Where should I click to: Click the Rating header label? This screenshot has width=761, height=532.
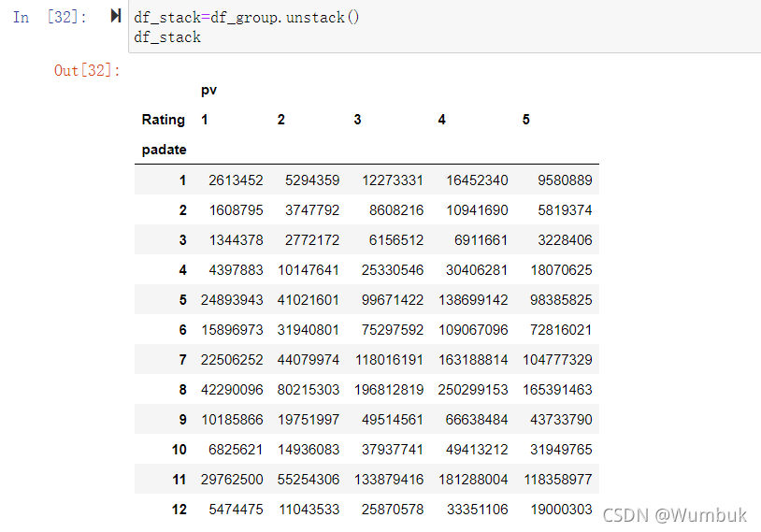pyautogui.click(x=163, y=120)
